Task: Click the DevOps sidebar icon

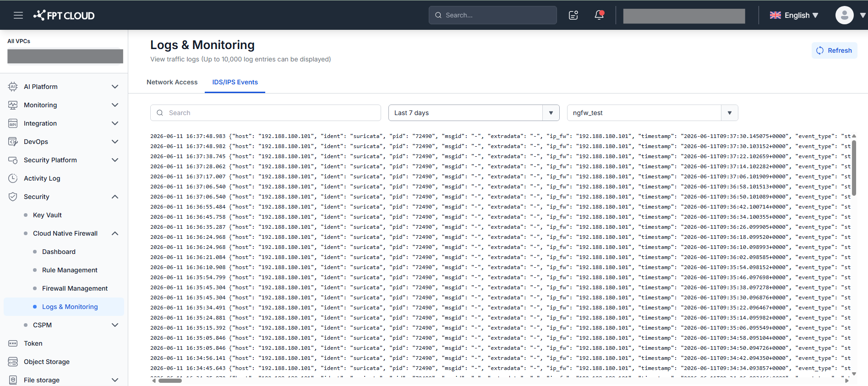Action: 13,142
